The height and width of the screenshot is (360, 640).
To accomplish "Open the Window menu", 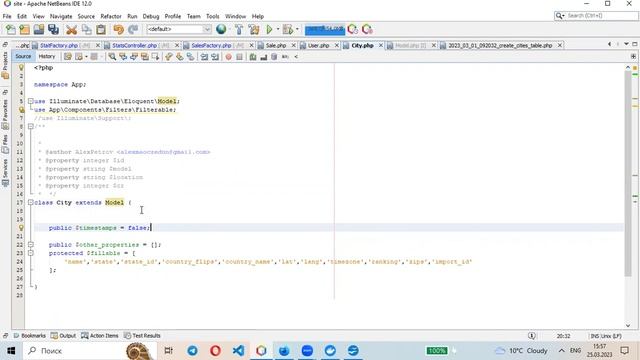I will click(236, 16).
